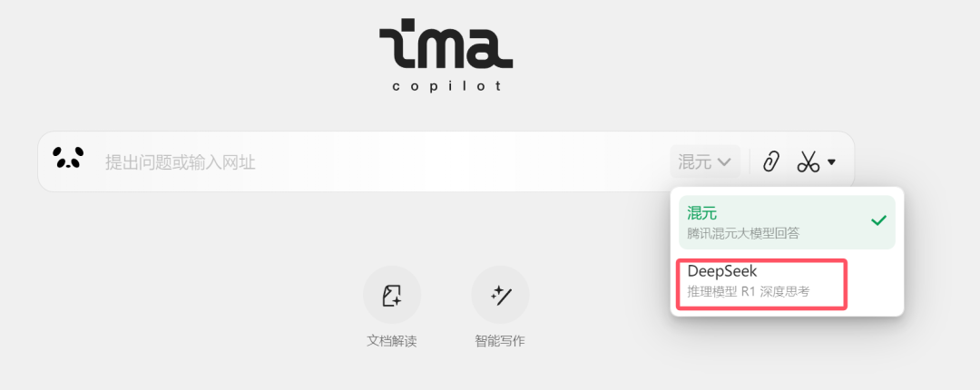
Task: Click the green checkmark beside 混元
Action: click(878, 220)
